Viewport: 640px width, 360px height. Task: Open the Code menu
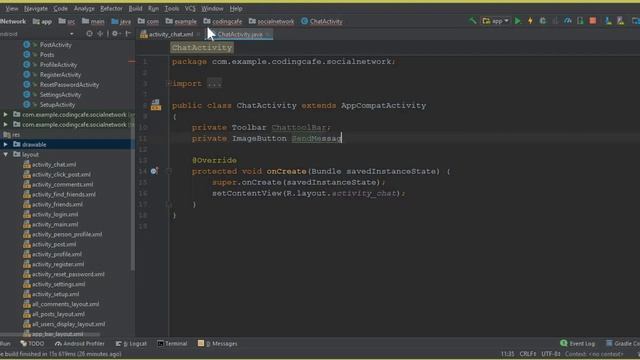point(60,9)
